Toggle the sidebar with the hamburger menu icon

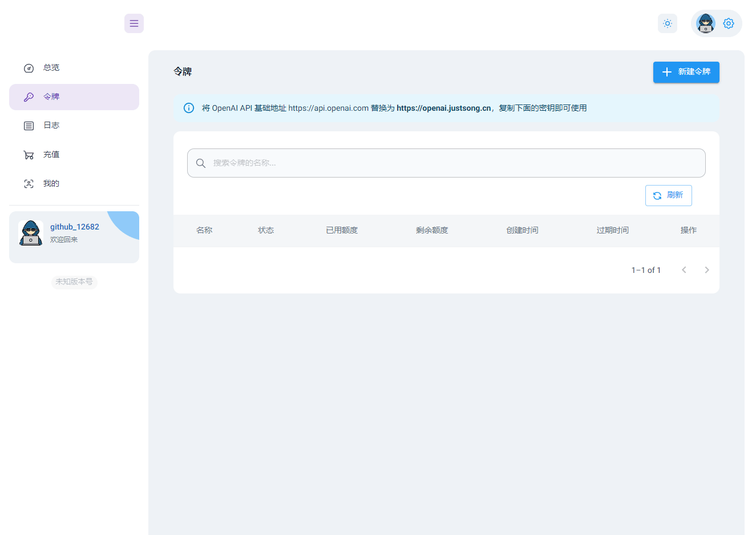click(x=134, y=23)
